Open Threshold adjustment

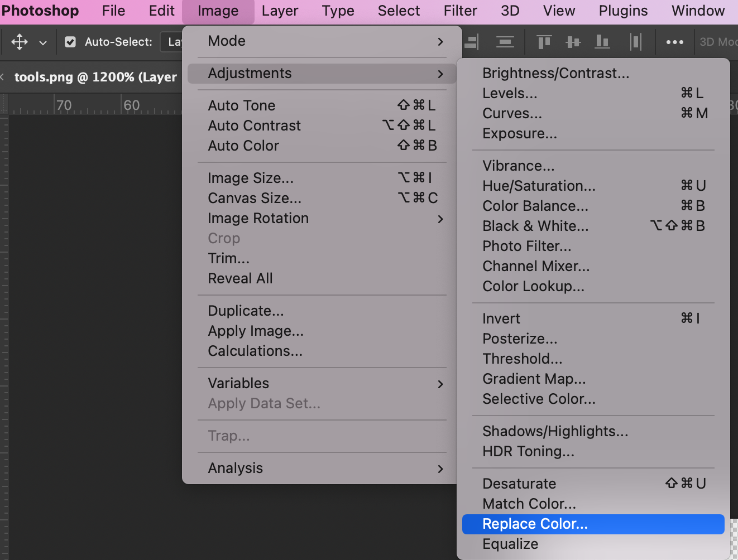(593, 359)
